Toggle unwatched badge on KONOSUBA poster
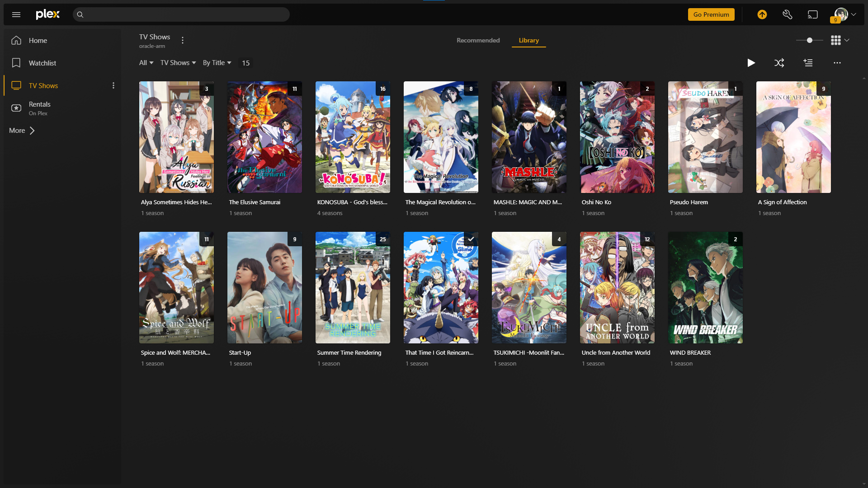 click(x=382, y=89)
